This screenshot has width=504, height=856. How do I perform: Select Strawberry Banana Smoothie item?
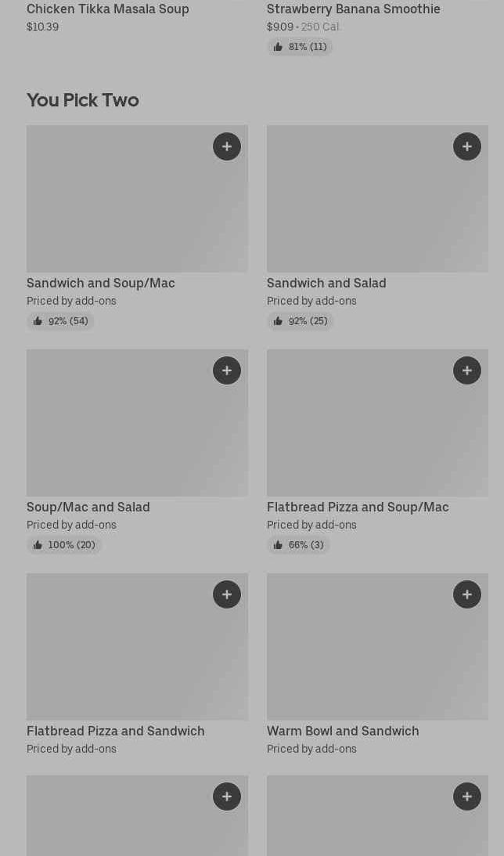pyautogui.click(x=354, y=9)
